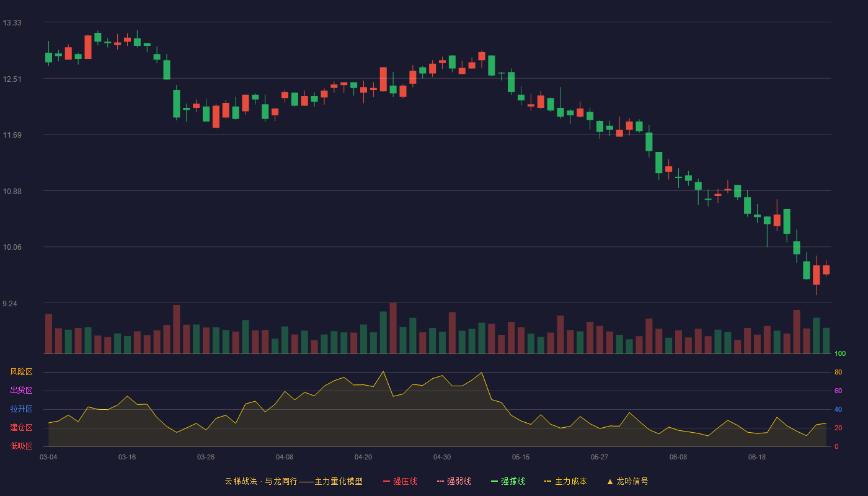Click the red 强压线 legend line marker

[x=386, y=481]
